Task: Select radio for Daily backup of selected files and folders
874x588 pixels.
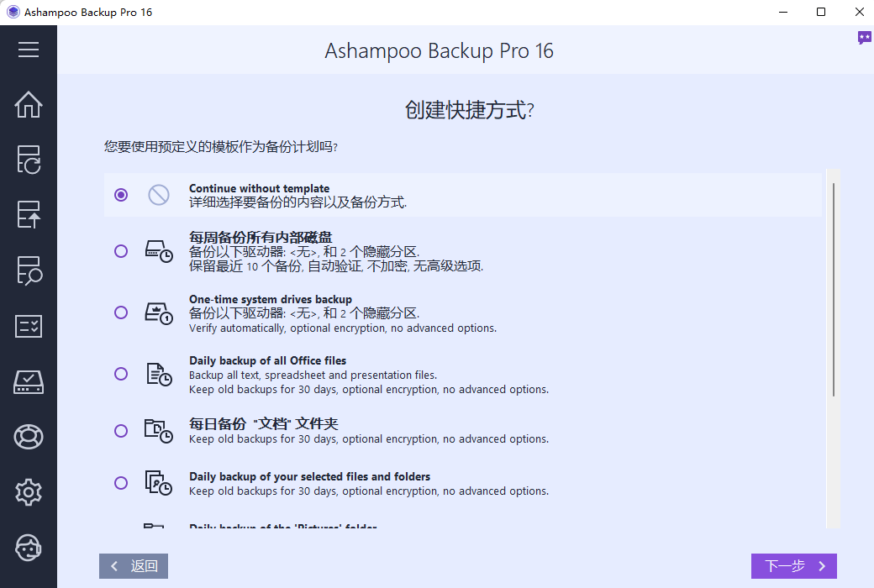Action: tap(121, 483)
